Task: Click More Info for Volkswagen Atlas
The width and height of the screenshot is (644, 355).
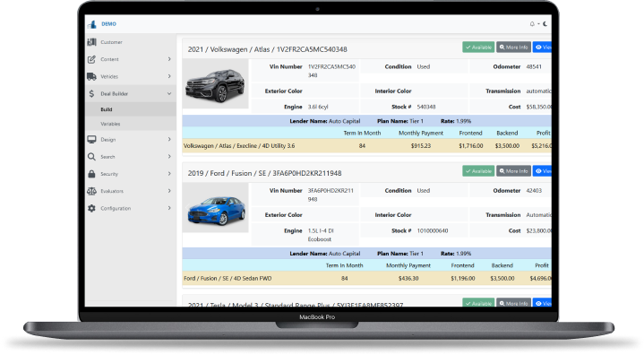Action: pos(513,48)
